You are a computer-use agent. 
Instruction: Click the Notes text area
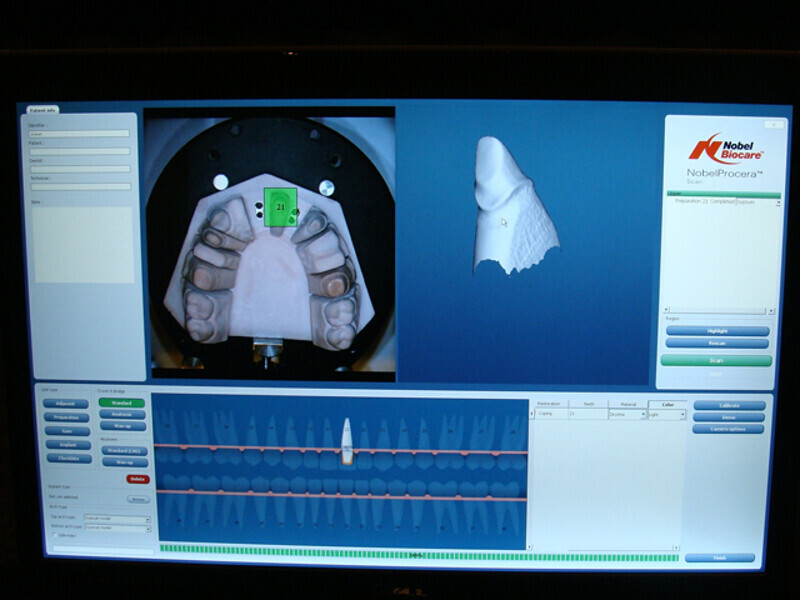point(82,245)
